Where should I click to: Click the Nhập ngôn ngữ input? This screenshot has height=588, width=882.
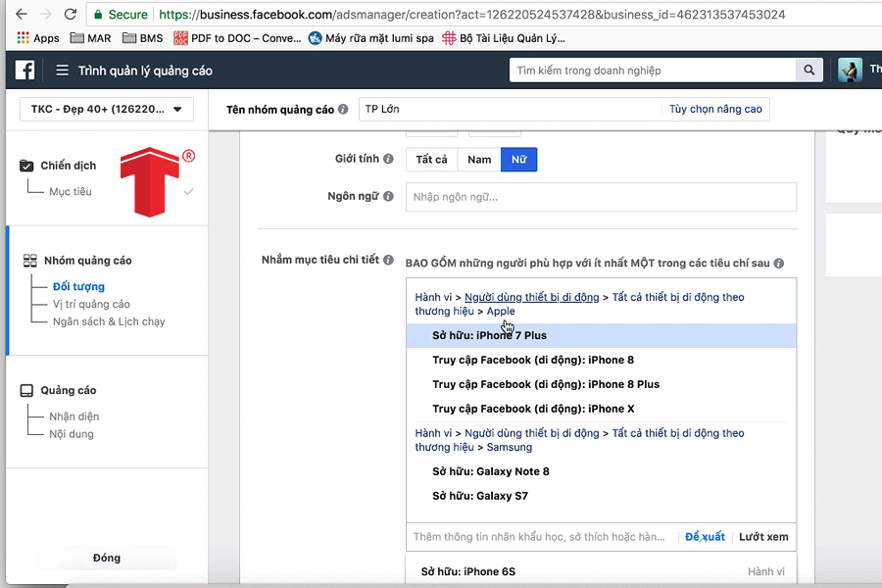[601, 197]
